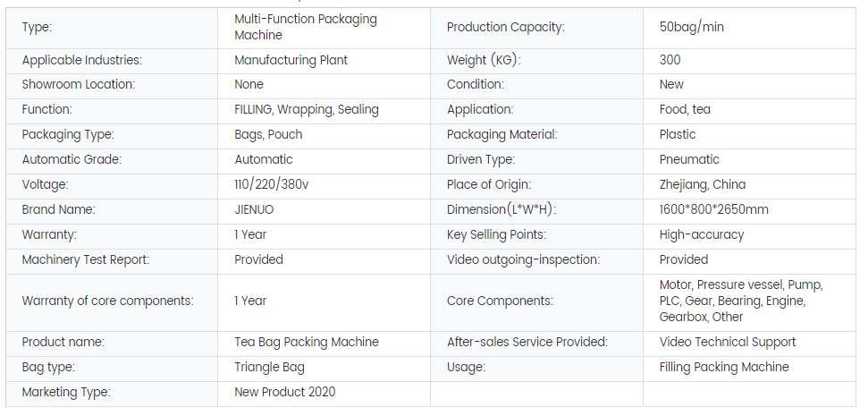Click the 'Machinery Test Report:' label
The image size is (868, 416).
tap(86, 259)
